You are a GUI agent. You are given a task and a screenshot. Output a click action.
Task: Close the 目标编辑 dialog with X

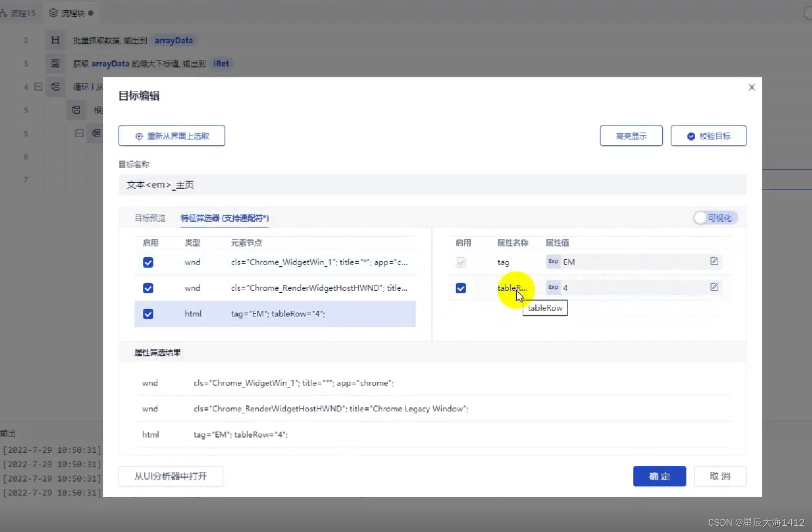pyautogui.click(x=752, y=87)
